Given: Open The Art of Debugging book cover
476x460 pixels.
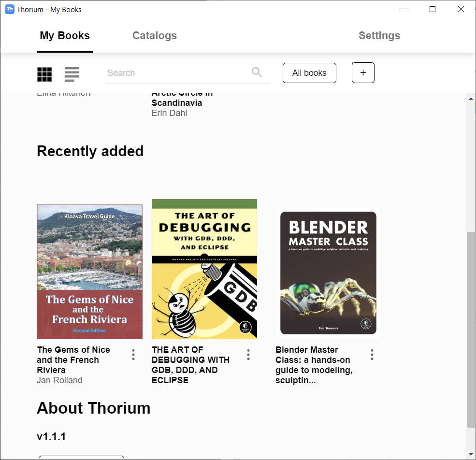Looking at the screenshot, I should 204,269.
